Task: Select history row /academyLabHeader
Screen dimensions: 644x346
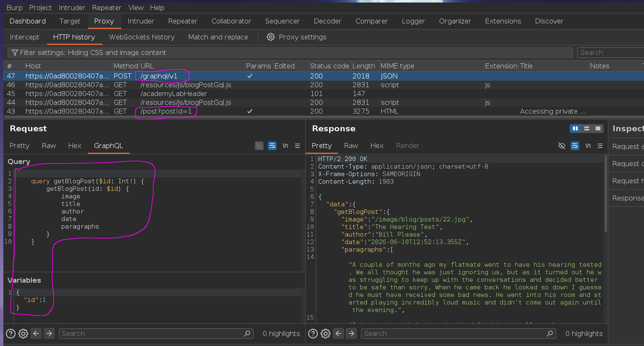Action: (x=323, y=94)
